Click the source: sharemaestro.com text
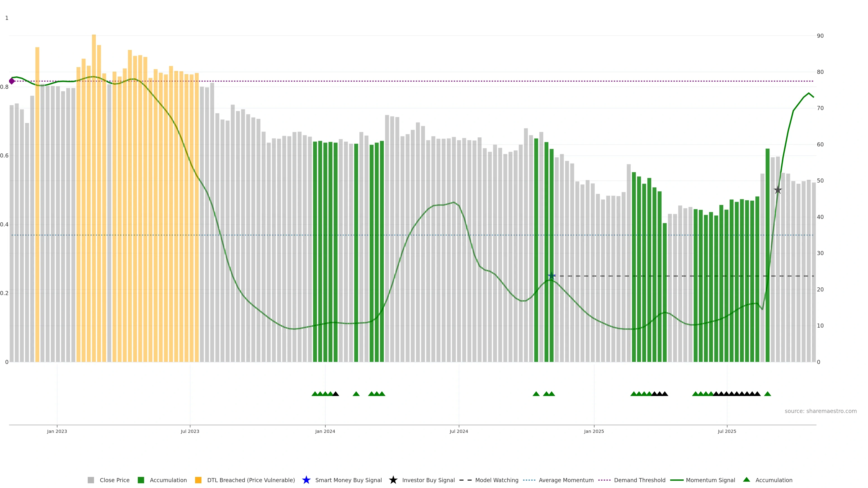Viewport: 868px width, 488px height. (821, 411)
